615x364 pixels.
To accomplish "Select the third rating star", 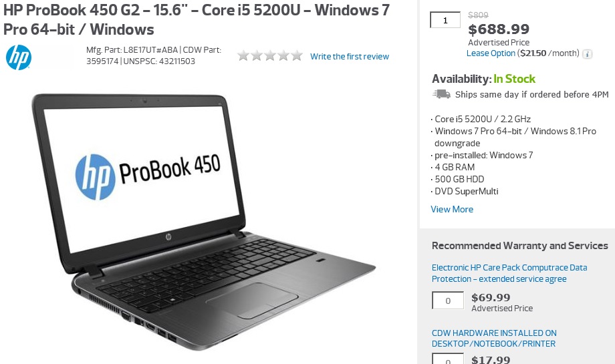I will [x=270, y=55].
